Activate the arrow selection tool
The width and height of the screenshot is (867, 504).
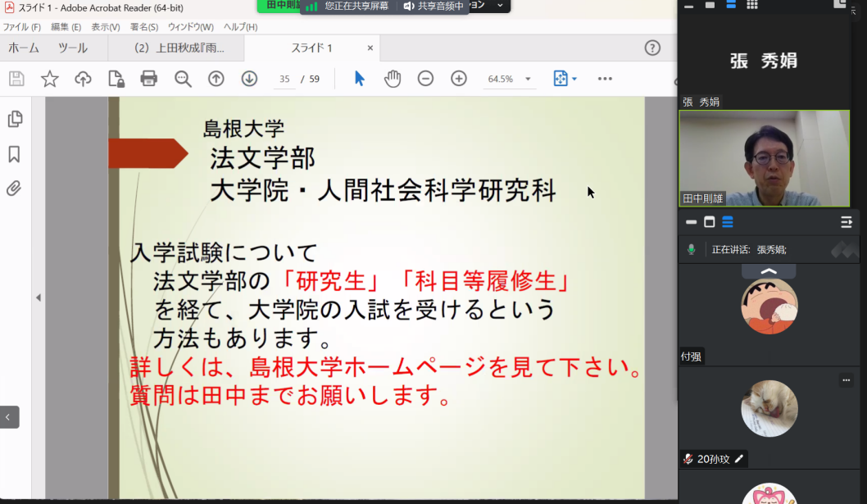(x=359, y=79)
